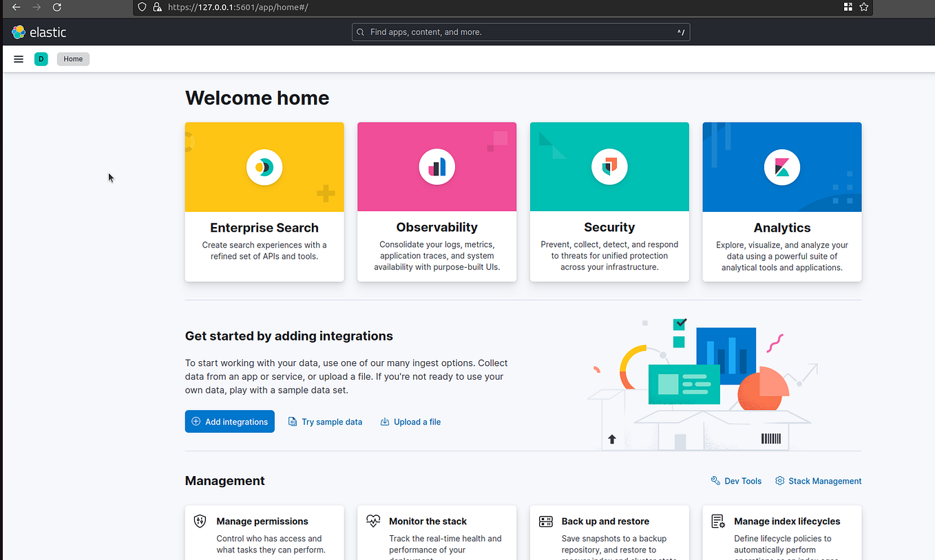Select the Security solution icon

pos(609,166)
